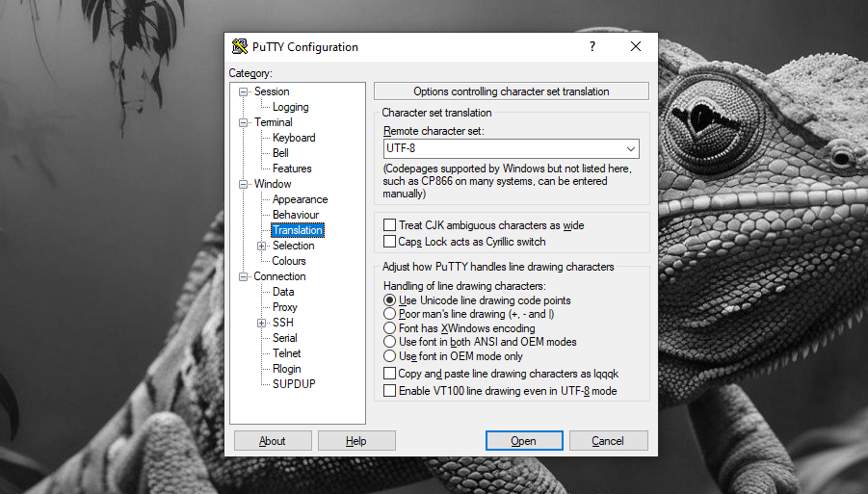This screenshot has height=494, width=868.
Task: Expand the SSH tree node
Action: [262, 323]
